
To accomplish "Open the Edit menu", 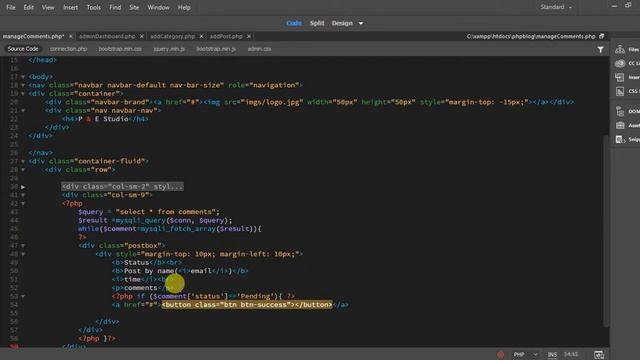I will (x=29, y=7).
